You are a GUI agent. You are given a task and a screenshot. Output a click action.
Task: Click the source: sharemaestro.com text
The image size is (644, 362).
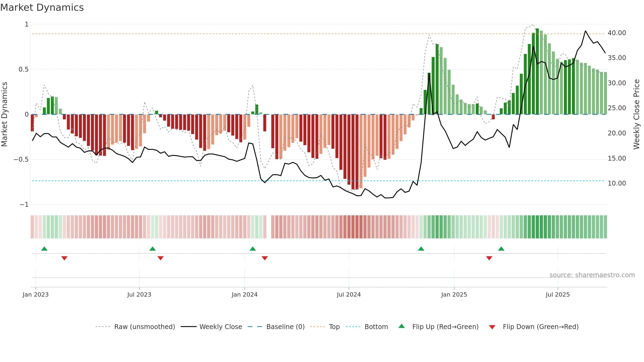(592, 275)
